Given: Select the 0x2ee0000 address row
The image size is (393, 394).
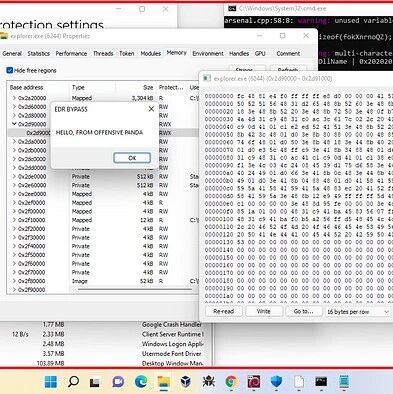Looking at the screenshot, I should click(x=32, y=194).
